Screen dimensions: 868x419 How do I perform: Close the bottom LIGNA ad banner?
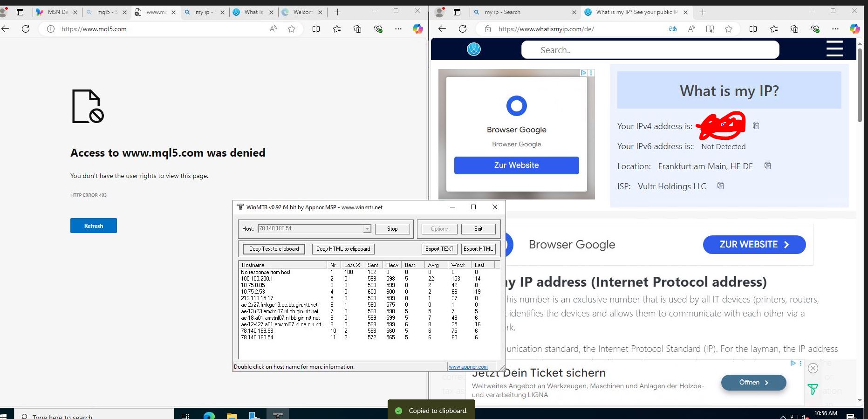(813, 368)
